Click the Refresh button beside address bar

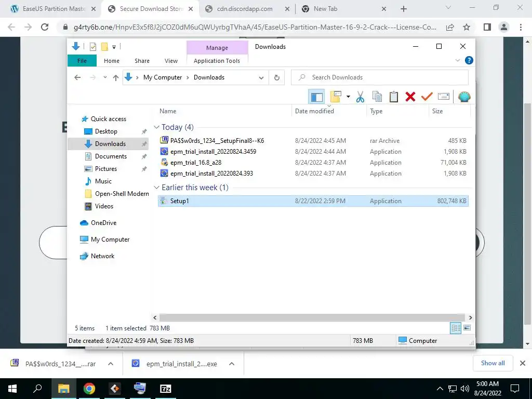pos(277,78)
